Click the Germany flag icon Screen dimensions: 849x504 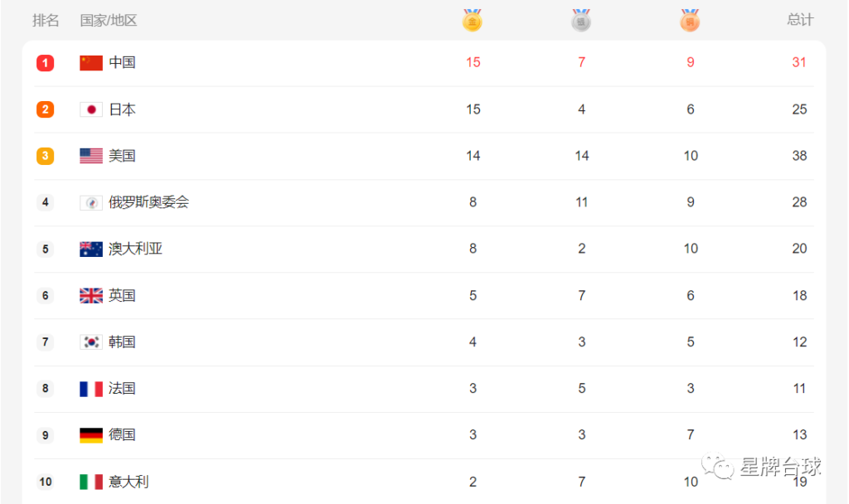91,435
